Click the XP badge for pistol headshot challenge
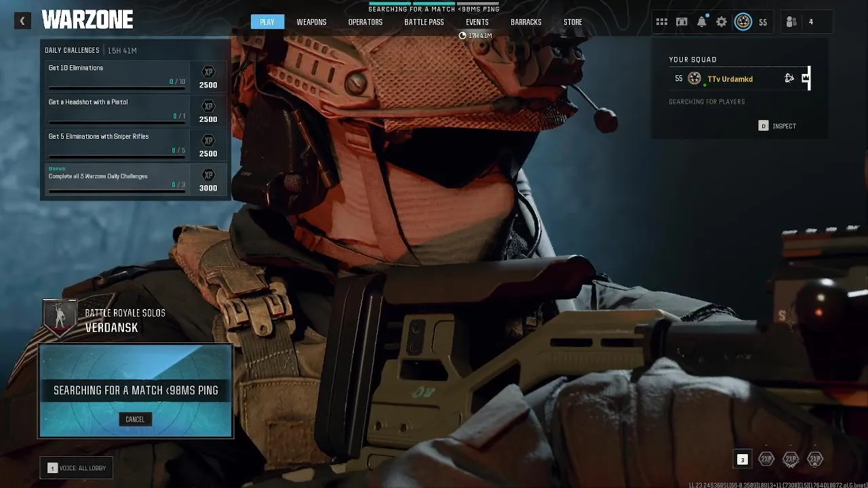Screen dimensions: 868x488 [208, 106]
